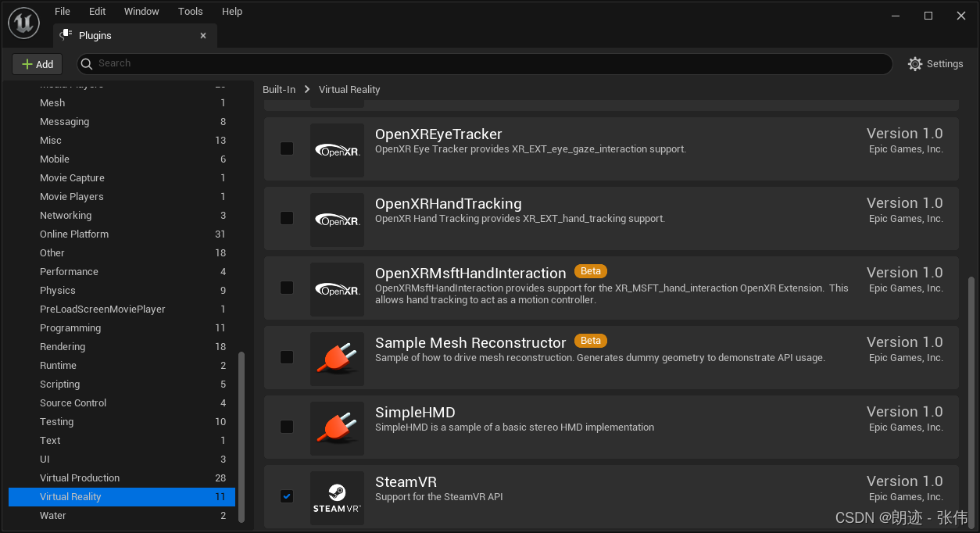Select the PreLoadScreenMoviePlayer category
This screenshot has height=533, width=980.
click(122, 309)
